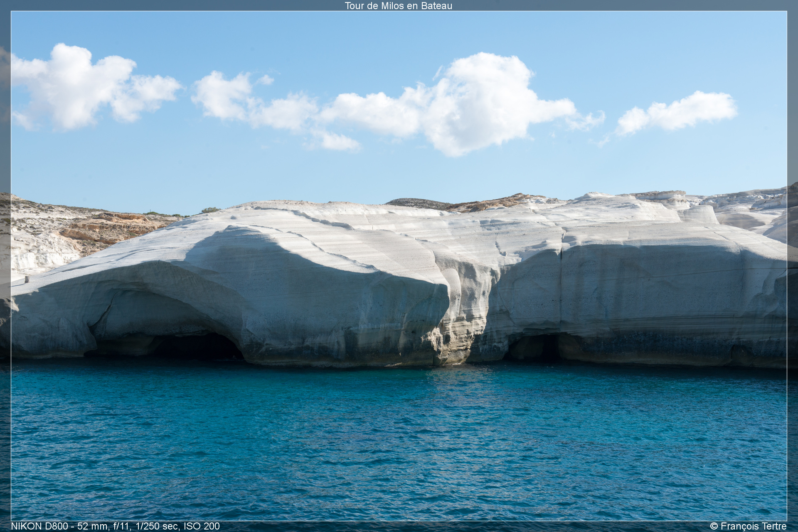Viewport: 798px width, 532px height.
Task: Click the title 'Tour de Milos en Bateau'
Action: pos(398,6)
